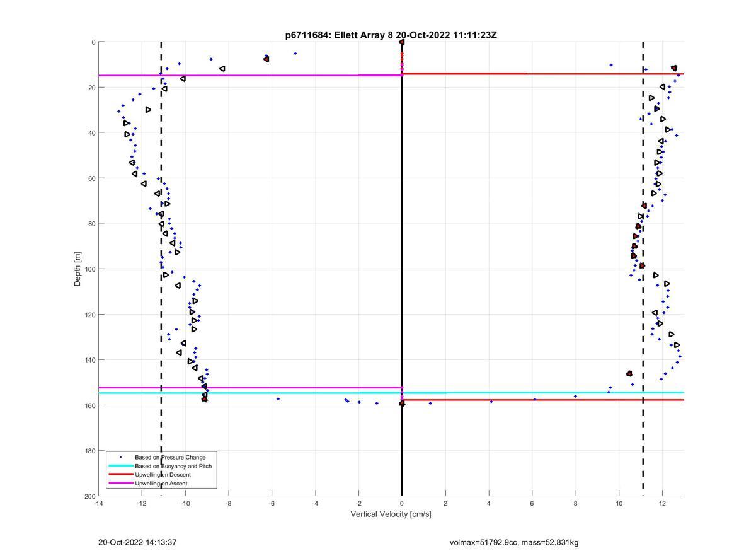Viewport: 756px width, 558px height.
Task: Click velocity tick label '-14'
Action: [x=98, y=503]
